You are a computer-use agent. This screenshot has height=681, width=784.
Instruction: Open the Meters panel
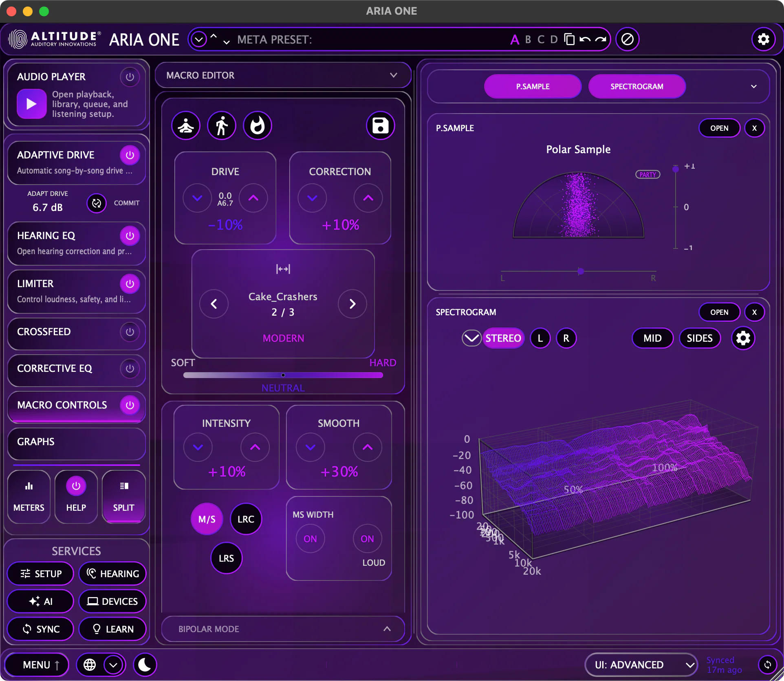pos(29,497)
